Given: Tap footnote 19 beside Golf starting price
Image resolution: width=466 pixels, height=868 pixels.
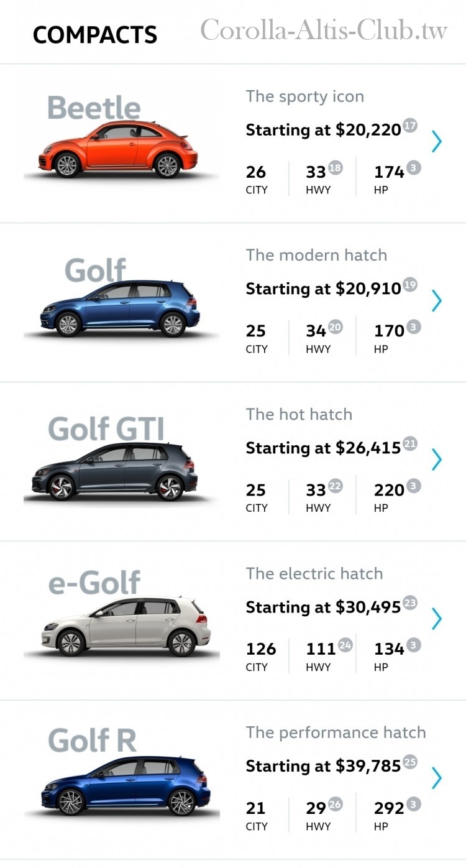Looking at the screenshot, I should (410, 285).
